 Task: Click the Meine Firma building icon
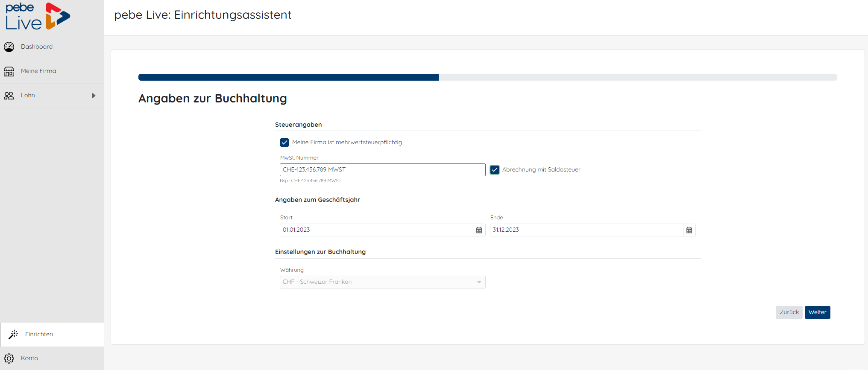tap(9, 71)
